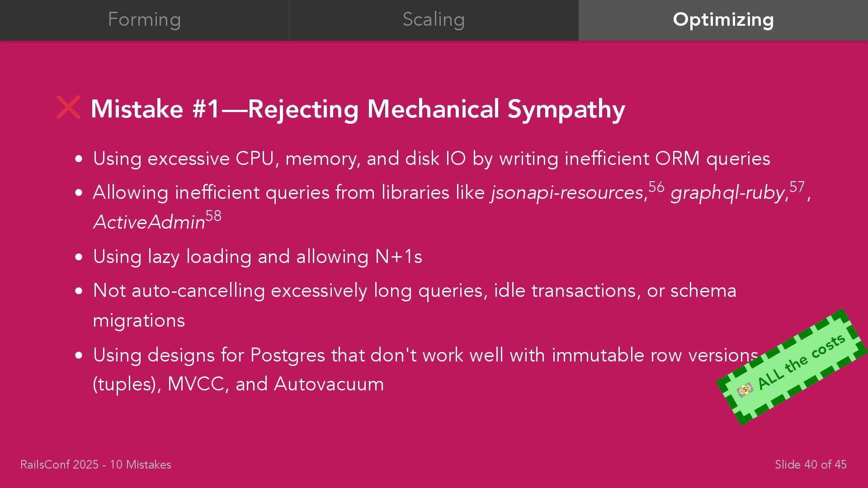Select the Optimizing section tab

click(x=723, y=20)
